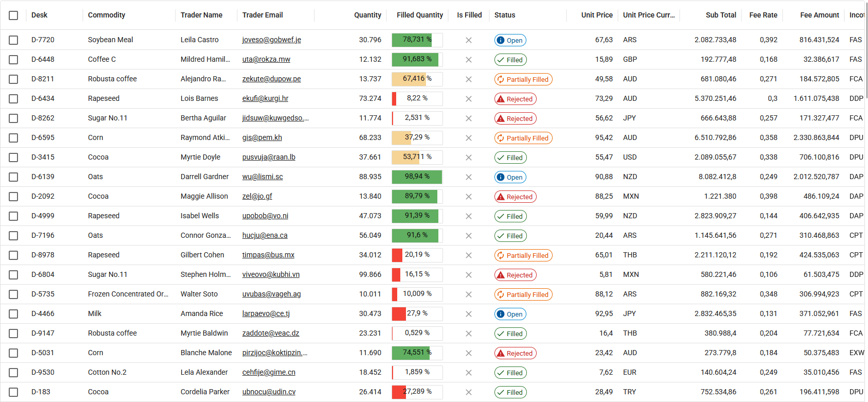Click the 78,731 % filled progress bar
Screen dimensions: 868x402
click(417, 40)
